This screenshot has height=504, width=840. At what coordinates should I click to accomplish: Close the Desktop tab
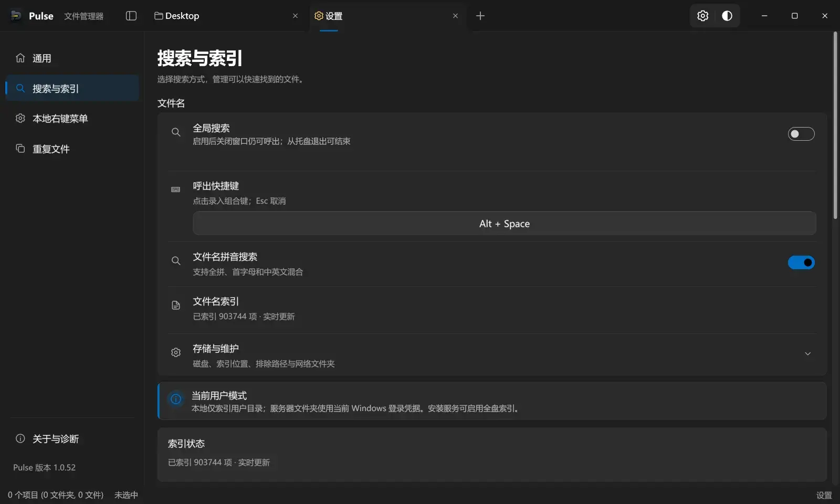point(295,16)
